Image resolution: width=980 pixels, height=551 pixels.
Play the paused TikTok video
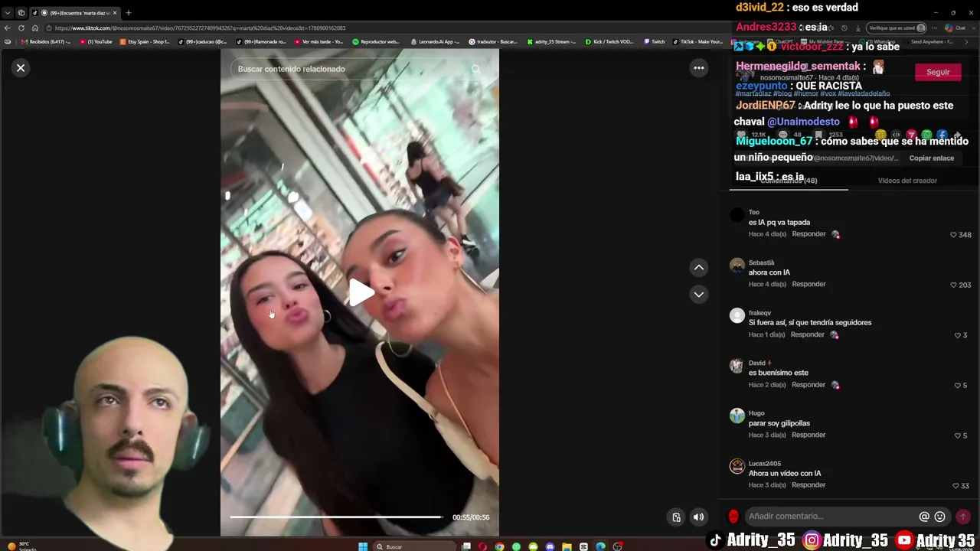361,292
